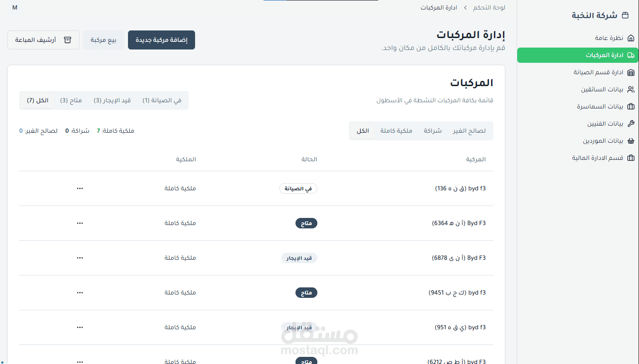Open actions menu for vehicle ك ج ب 9451

pyautogui.click(x=79, y=293)
